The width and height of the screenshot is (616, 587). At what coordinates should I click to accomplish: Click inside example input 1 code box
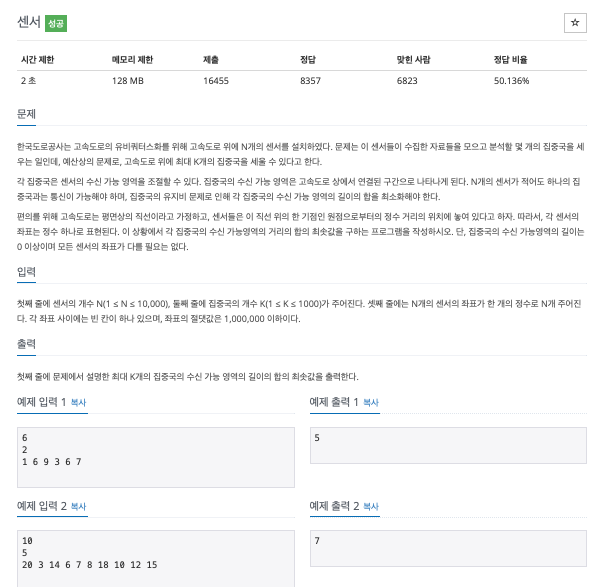tap(156, 457)
